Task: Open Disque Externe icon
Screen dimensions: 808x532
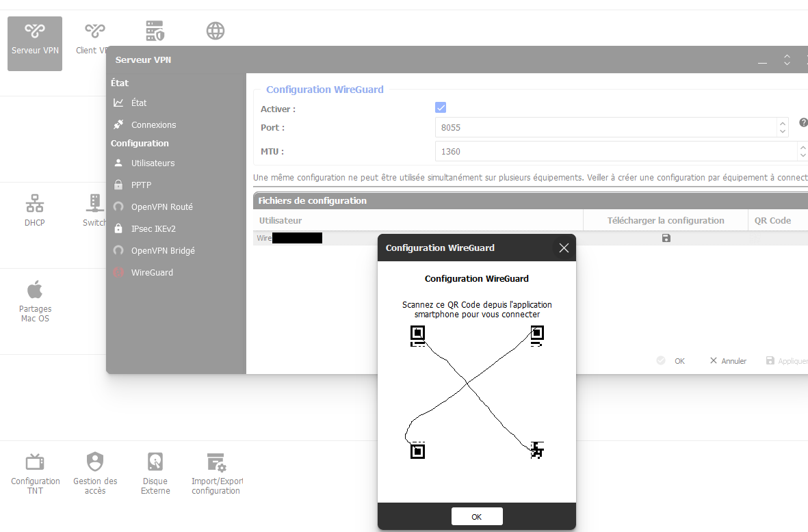Action: (155, 474)
